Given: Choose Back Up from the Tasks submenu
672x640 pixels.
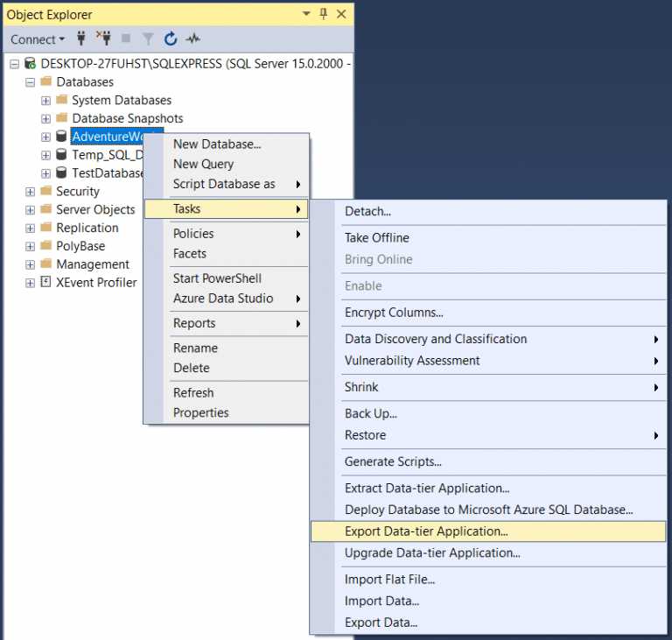Looking at the screenshot, I should pyautogui.click(x=370, y=413).
